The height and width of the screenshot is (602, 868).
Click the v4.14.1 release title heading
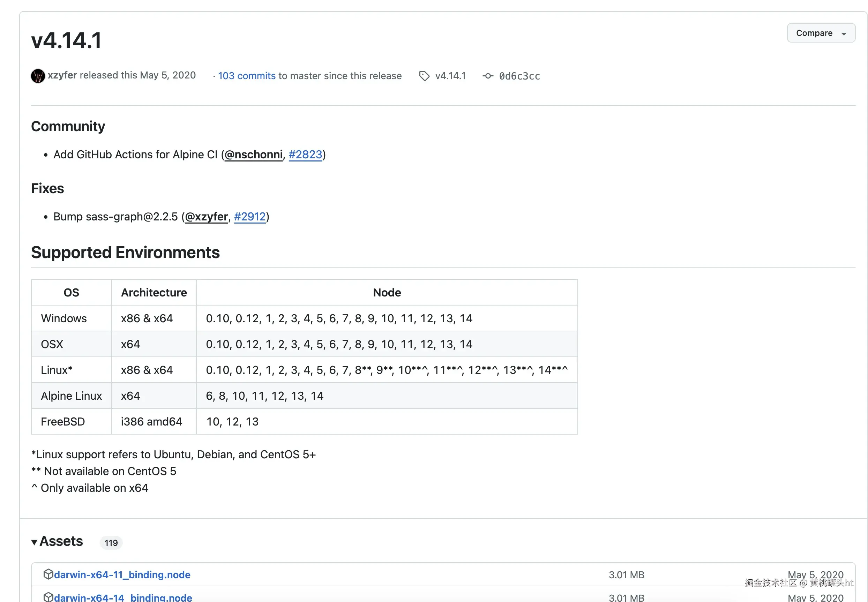point(66,40)
